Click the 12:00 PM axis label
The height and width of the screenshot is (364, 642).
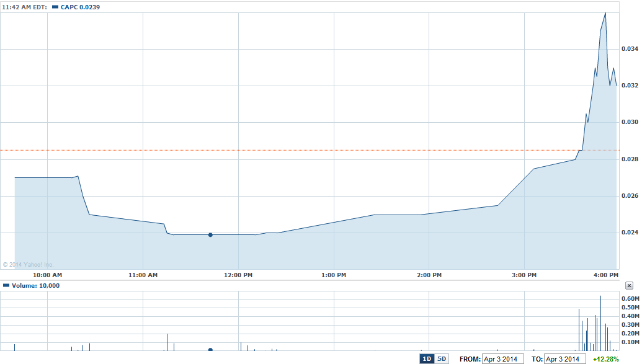tap(238, 275)
